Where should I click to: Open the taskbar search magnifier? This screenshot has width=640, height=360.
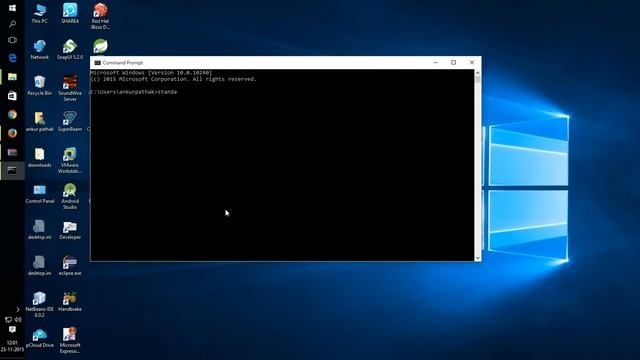click(12, 24)
